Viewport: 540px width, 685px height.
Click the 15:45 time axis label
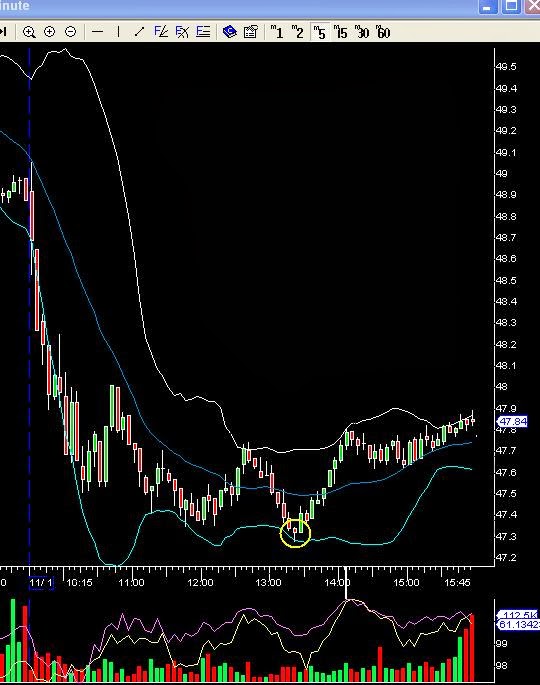(457, 582)
